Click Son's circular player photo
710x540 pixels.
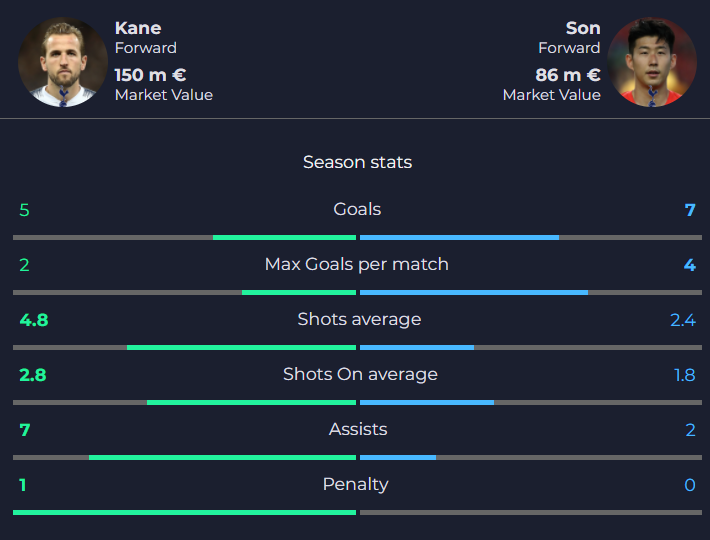pos(652,62)
